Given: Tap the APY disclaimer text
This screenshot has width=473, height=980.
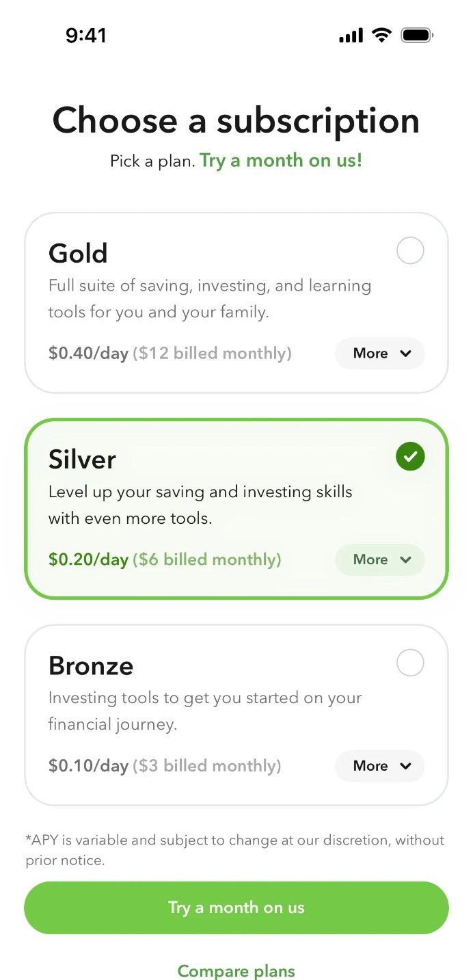Looking at the screenshot, I should (x=236, y=850).
